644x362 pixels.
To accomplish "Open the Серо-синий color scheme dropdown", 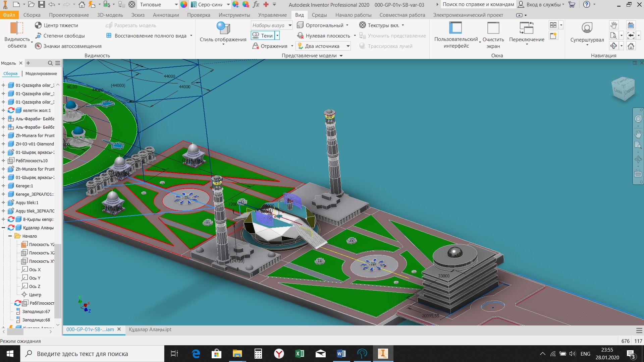I will tap(228, 5).
